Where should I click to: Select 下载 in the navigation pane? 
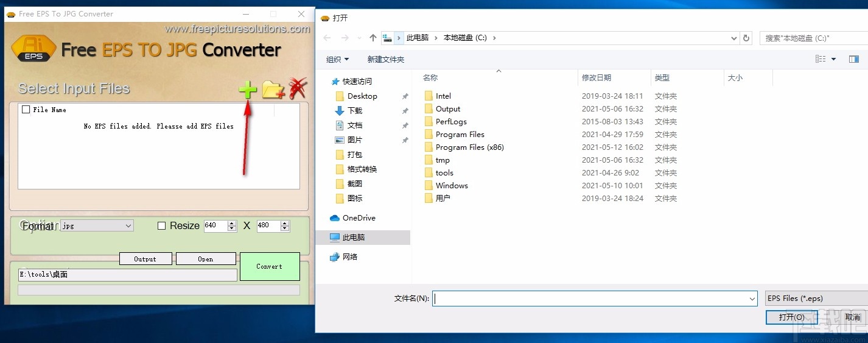pos(355,111)
